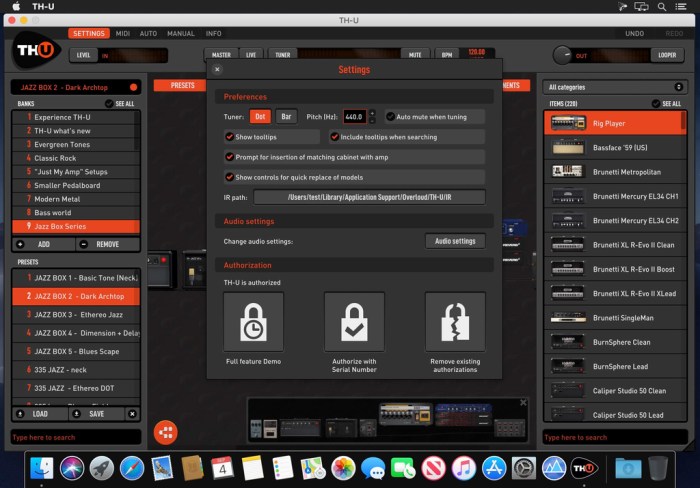Click the orange dot next to preset name
700x488 pixels.
coord(133,87)
